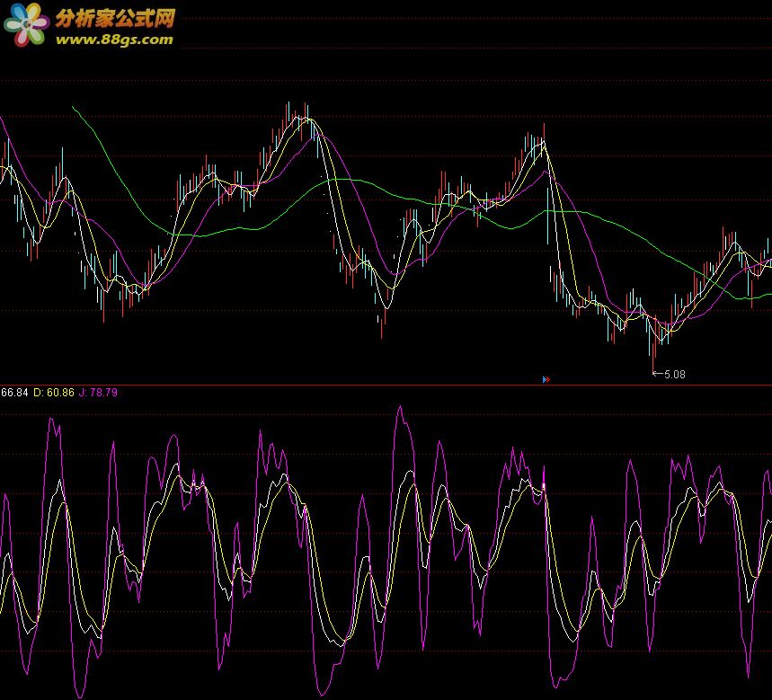Click the flower logo icon
Screen dimensions: 772x700
[x=26, y=24]
